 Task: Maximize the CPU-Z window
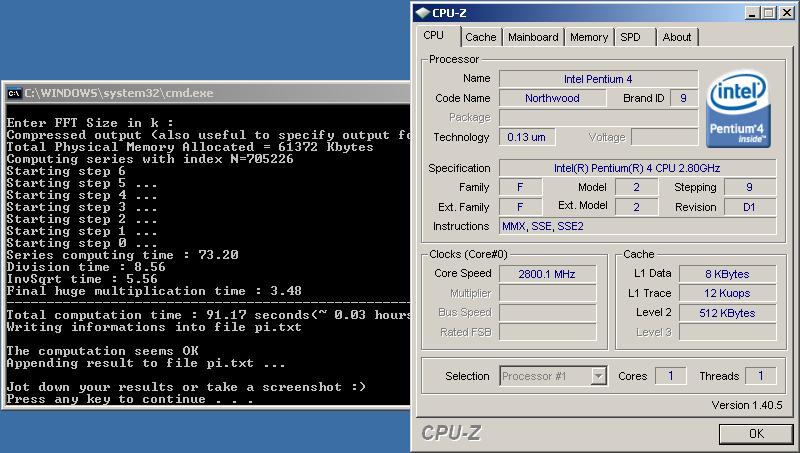[x=768, y=13]
